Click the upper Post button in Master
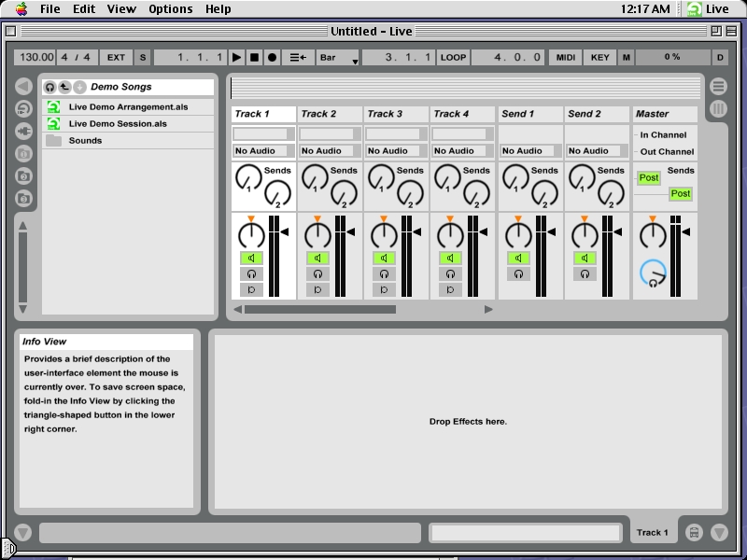The image size is (747, 560). click(649, 178)
